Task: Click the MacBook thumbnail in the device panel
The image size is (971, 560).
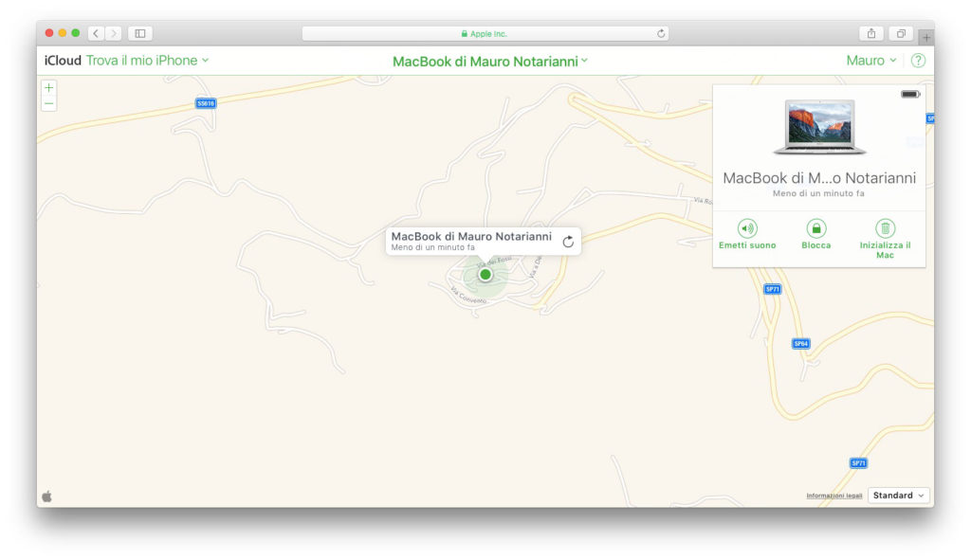Action: click(x=819, y=128)
